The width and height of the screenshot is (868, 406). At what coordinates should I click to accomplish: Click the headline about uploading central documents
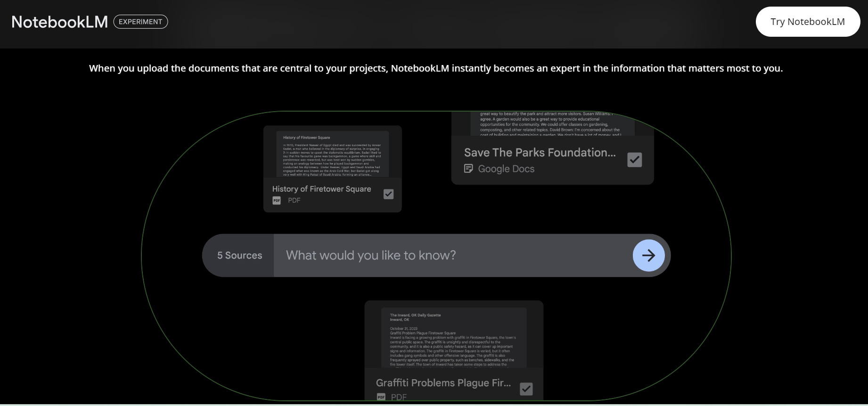point(436,68)
